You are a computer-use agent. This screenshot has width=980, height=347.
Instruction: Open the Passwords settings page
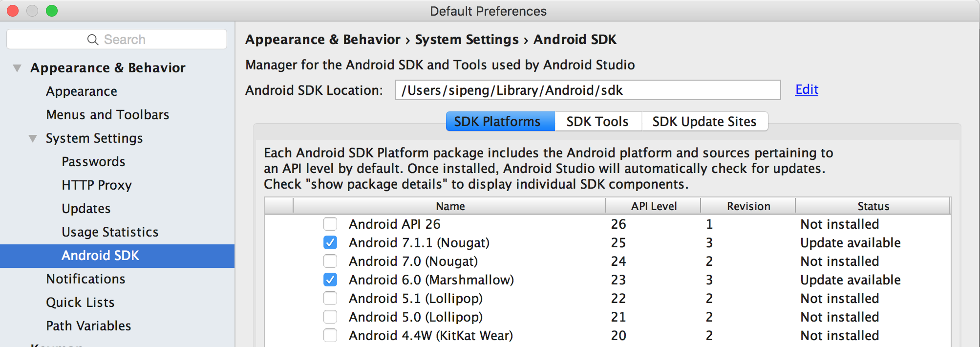[x=93, y=162]
